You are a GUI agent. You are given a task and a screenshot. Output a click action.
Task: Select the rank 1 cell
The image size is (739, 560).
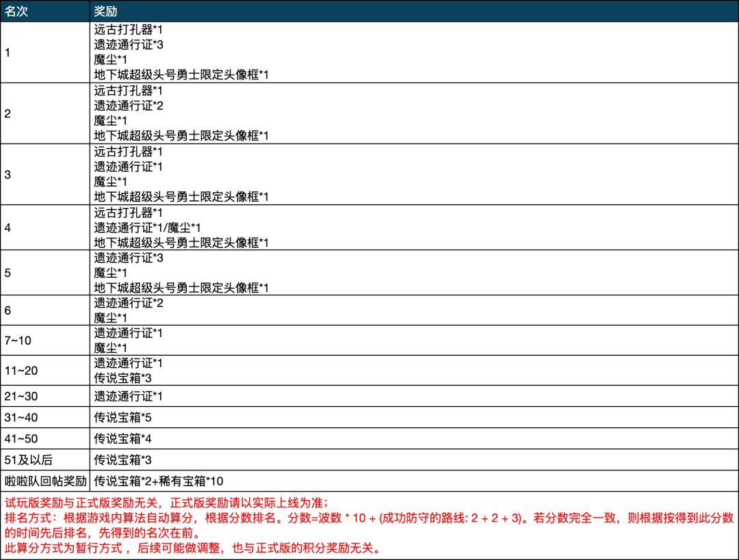[x=44, y=52]
